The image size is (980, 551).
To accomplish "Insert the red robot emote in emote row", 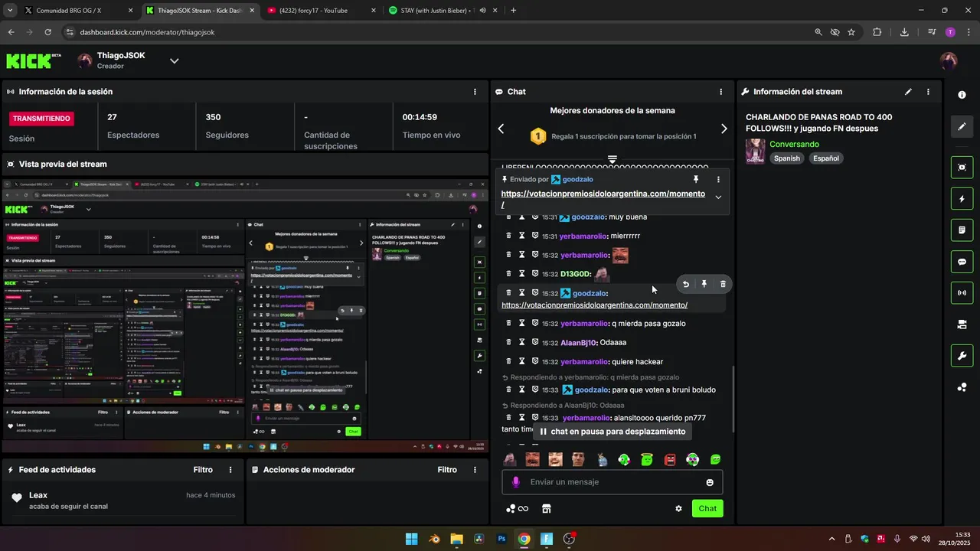I will pos(670,459).
